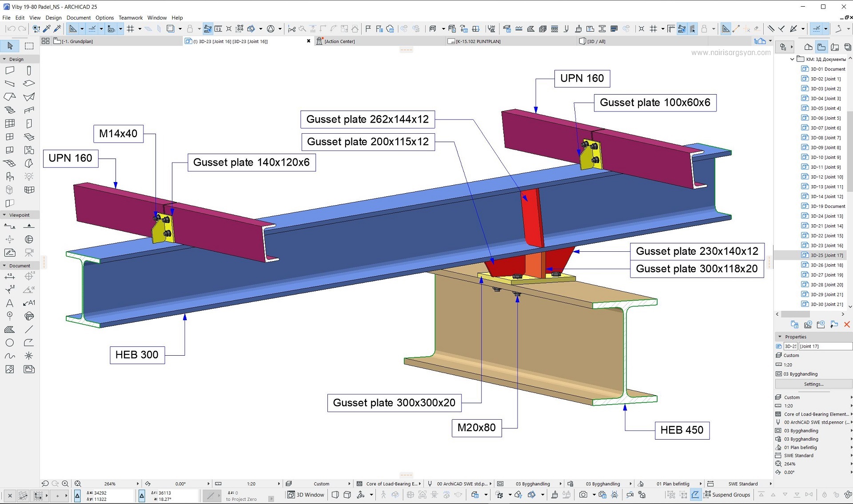This screenshot has width=853, height=504.
Task: Toggle Suspend Groups
Action: click(x=727, y=495)
